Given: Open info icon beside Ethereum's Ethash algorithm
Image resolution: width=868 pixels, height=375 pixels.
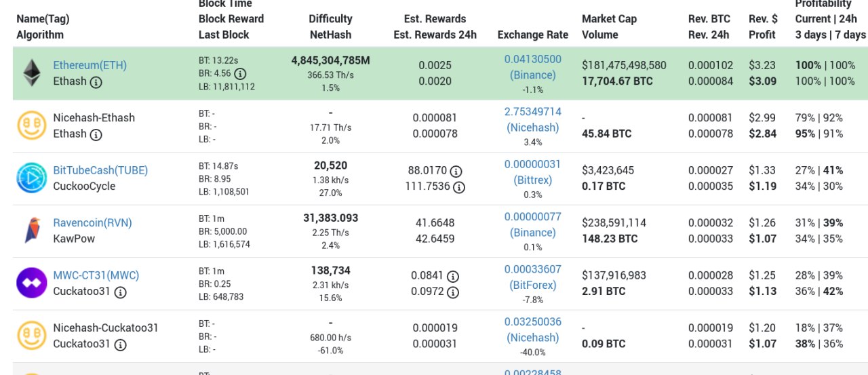Looking at the screenshot, I should pyautogui.click(x=96, y=82).
